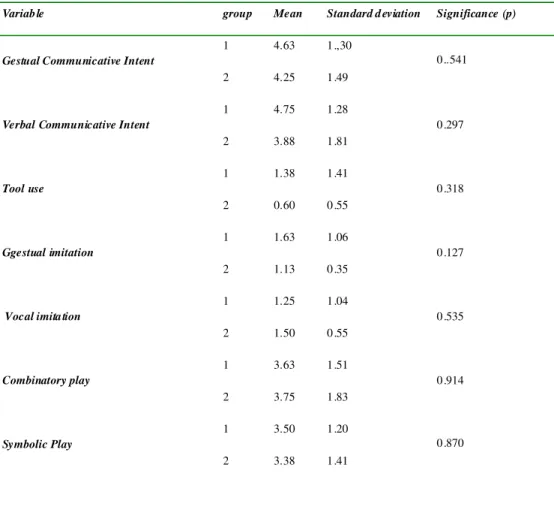Click the "Variable" column header

23,13
